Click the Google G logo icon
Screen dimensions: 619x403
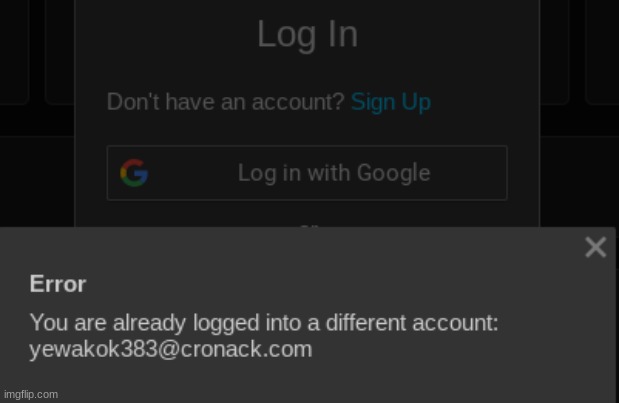point(134,173)
